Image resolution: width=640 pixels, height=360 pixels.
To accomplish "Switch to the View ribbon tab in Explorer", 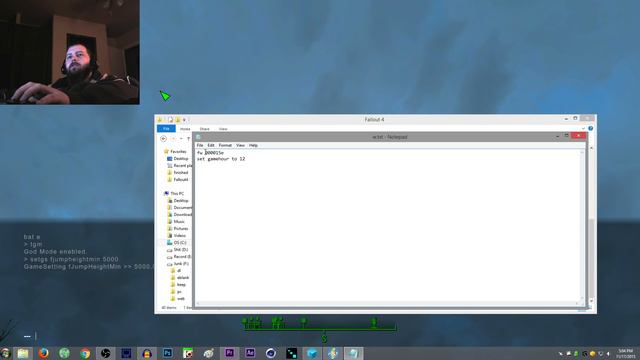I will click(223, 129).
